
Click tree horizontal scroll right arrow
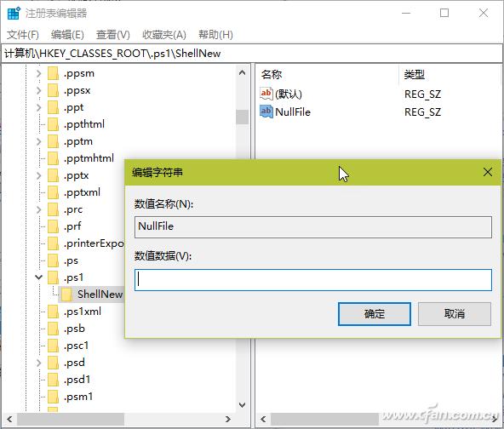(x=228, y=419)
